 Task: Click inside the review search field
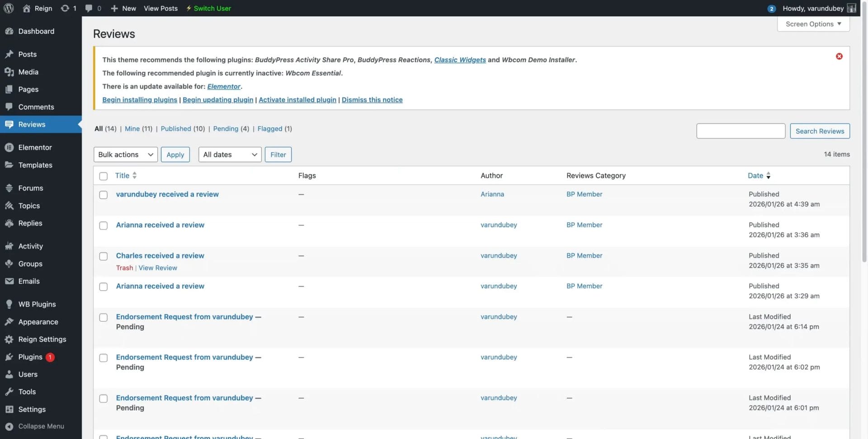tap(741, 131)
